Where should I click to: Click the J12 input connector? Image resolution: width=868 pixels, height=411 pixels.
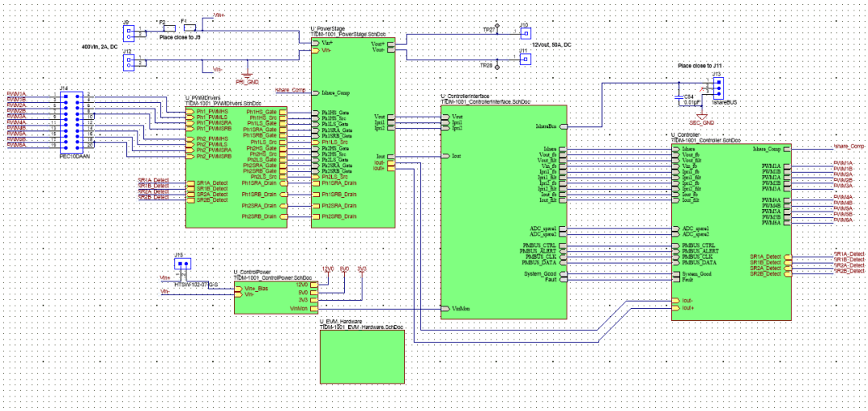click(x=129, y=61)
